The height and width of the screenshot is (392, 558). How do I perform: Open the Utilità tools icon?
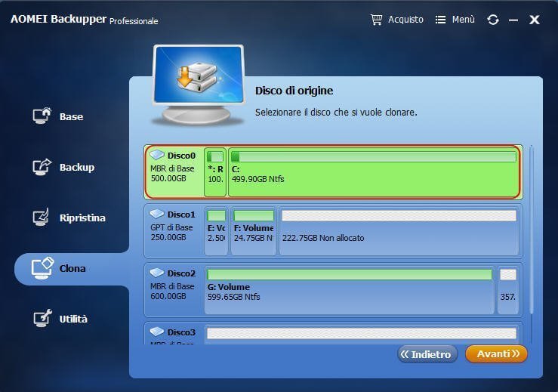(42, 318)
